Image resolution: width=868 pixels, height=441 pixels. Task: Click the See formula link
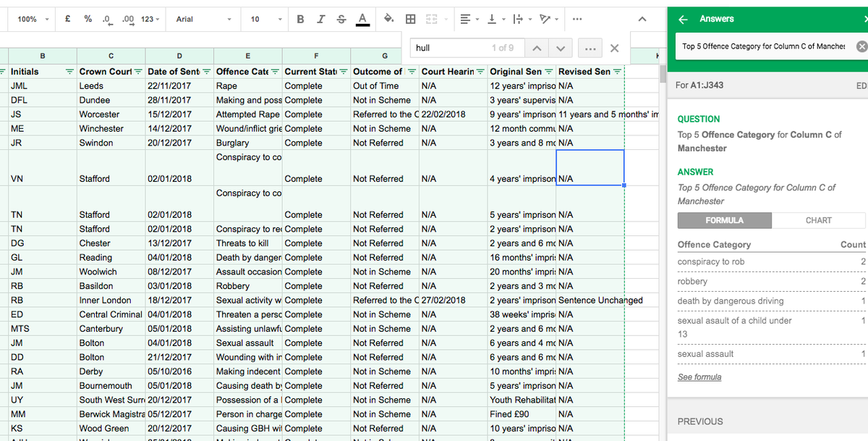[x=699, y=377]
